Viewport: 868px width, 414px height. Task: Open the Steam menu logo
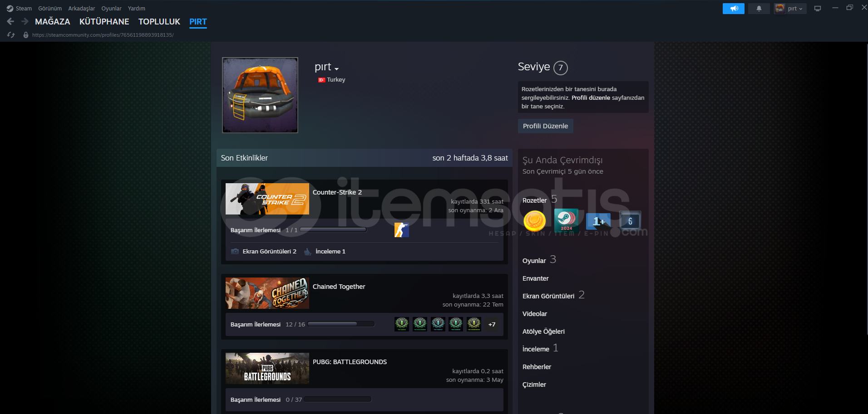click(10, 9)
